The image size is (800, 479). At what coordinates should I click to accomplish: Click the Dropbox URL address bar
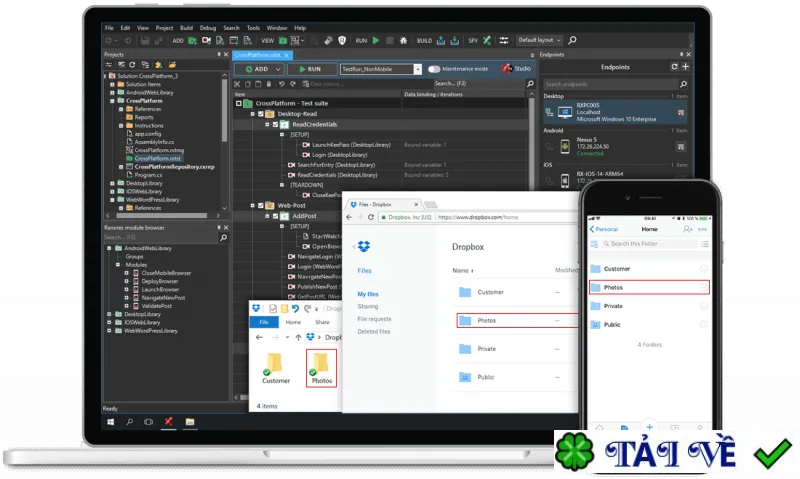[479, 217]
